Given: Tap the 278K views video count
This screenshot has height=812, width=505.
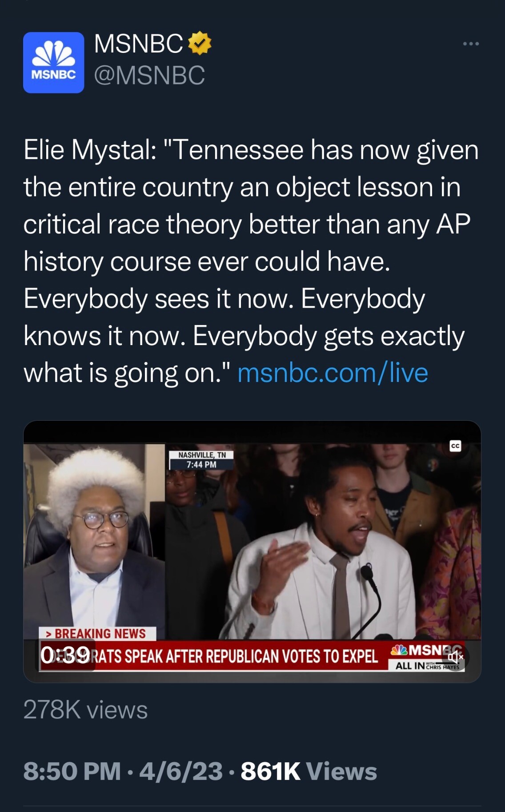Looking at the screenshot, I should tap(85, 710).
